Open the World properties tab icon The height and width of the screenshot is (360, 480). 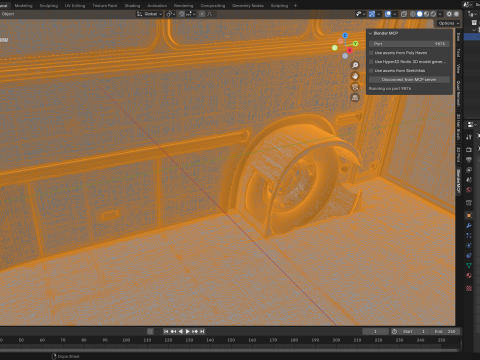tap(469, 190)
